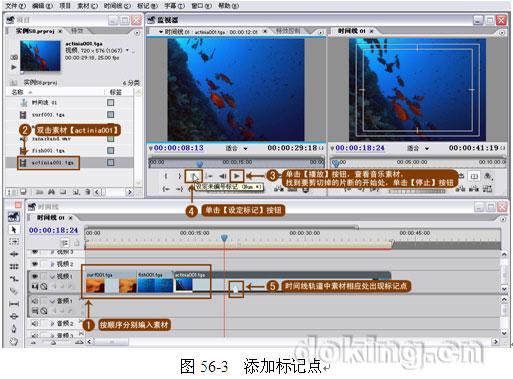Hide 视频2 track with eye icon
The height and width of the screenshot is (379, 513).
click(35, 264)
